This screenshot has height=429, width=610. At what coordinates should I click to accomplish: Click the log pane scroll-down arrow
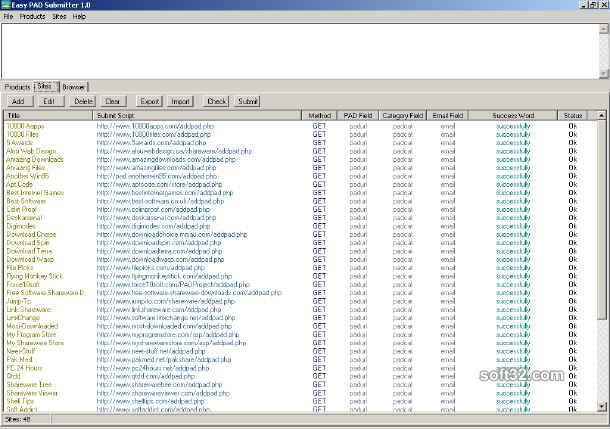(603, 74)
